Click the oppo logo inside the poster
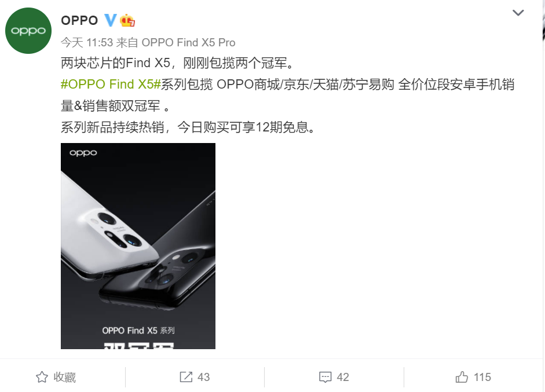Image resolution: width=545 pixels, height=392 pixels. (83, 153)
